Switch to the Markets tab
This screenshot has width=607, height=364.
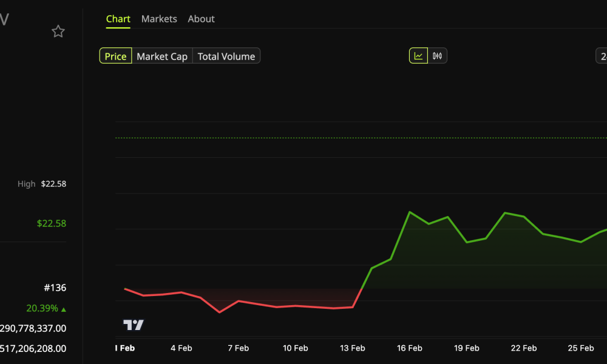tap(159, 19)
